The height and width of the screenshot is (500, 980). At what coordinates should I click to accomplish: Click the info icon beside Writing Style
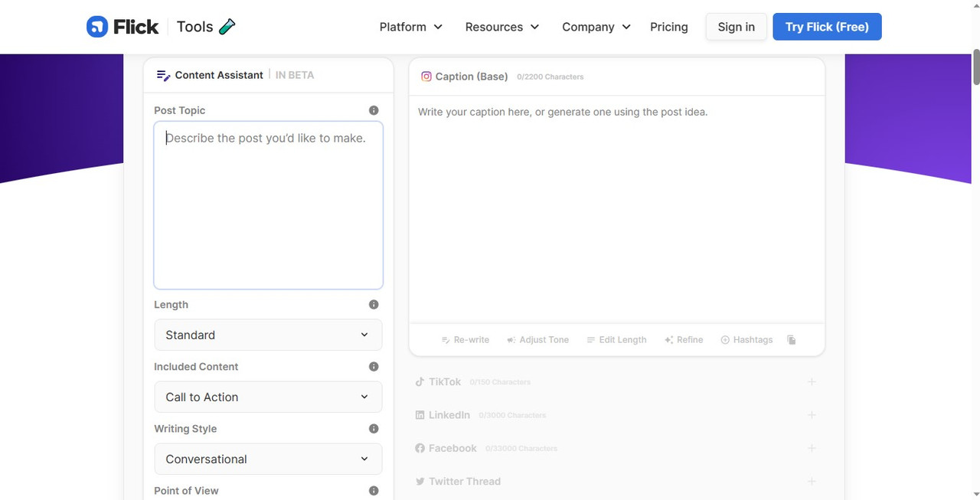click(374, 429)
